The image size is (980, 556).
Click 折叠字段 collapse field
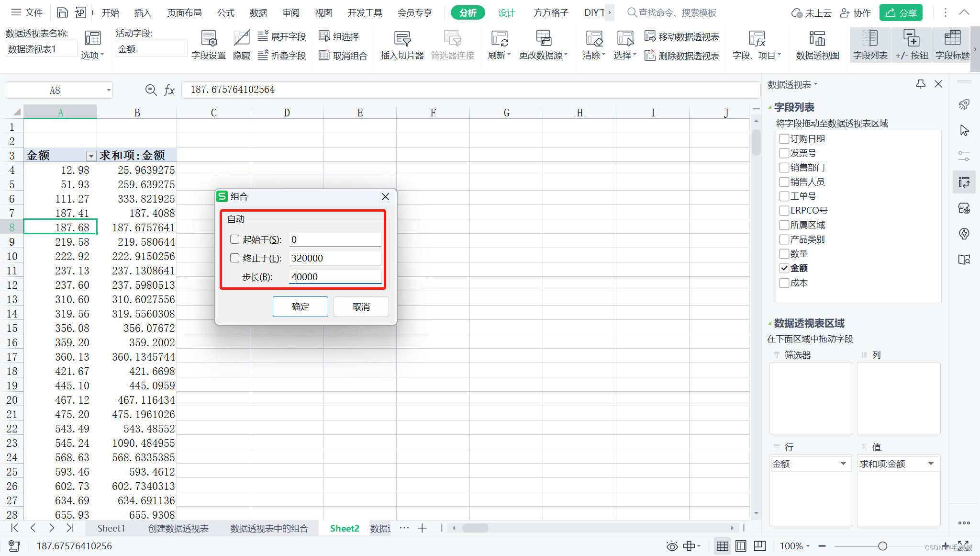click(x=282, y=56)
